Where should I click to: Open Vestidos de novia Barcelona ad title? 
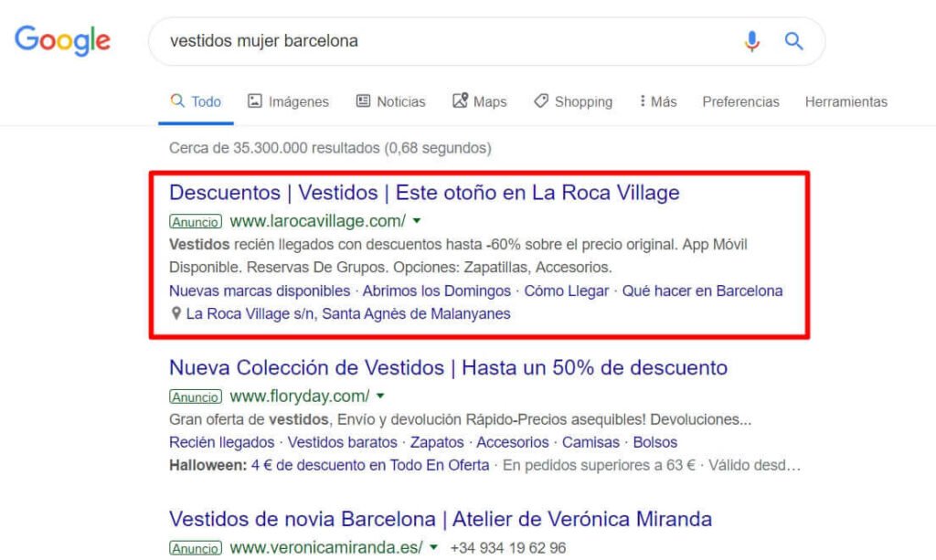click(441, 519)
